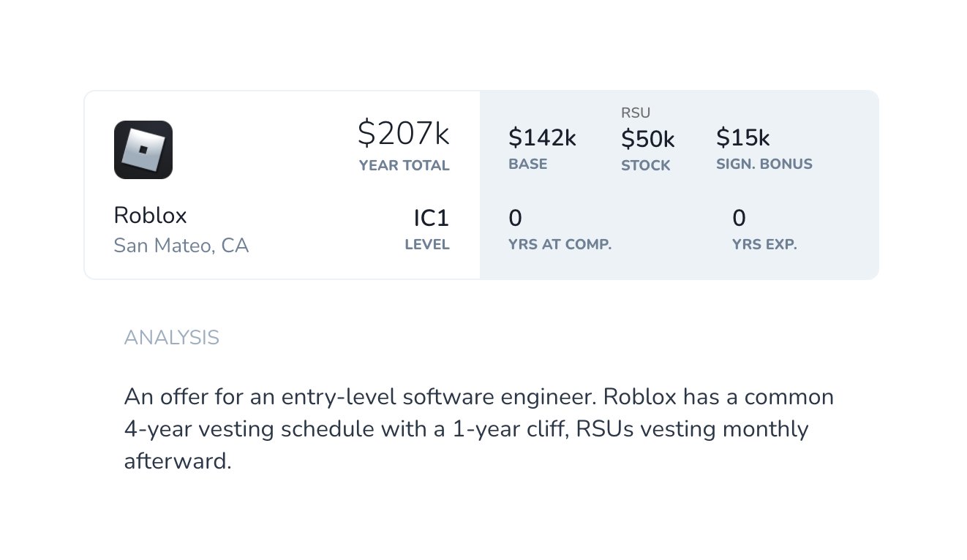The width and height of the screenshot is (967, 560).
Task: Click the ANALYSIS section heading
Action: pyautogui.click(x=171, y=338)
